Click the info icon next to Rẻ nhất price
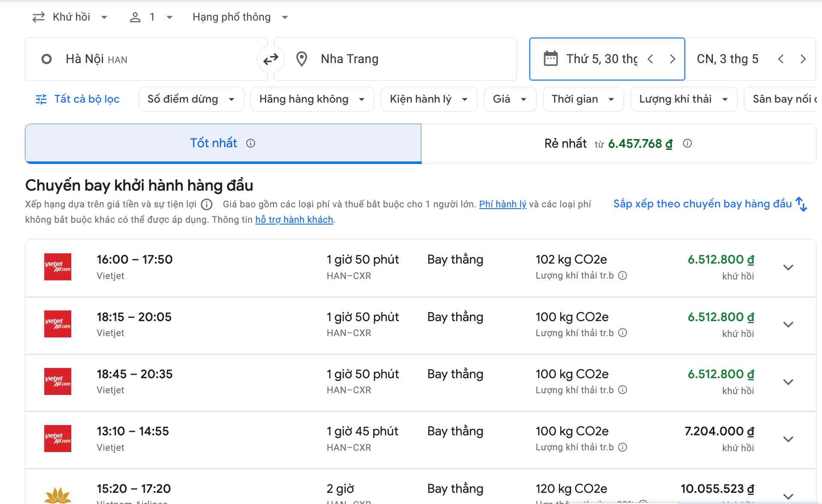 tap(687, 143)
